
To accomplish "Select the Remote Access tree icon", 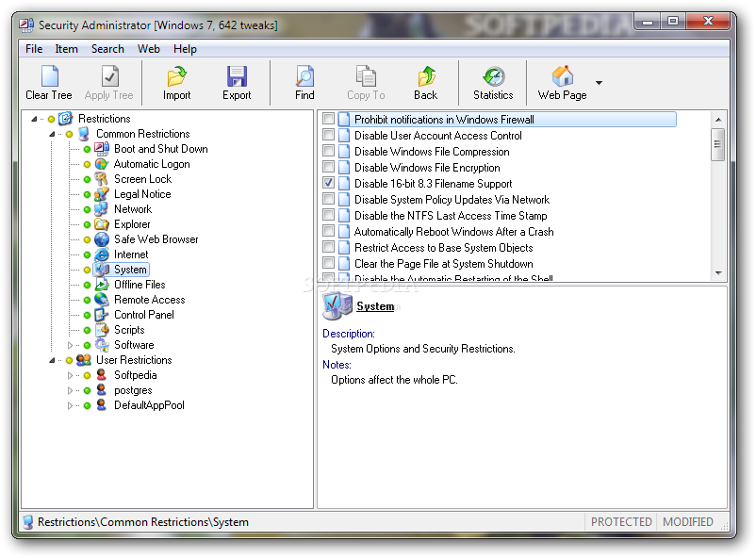I will [x=102, y=300].
